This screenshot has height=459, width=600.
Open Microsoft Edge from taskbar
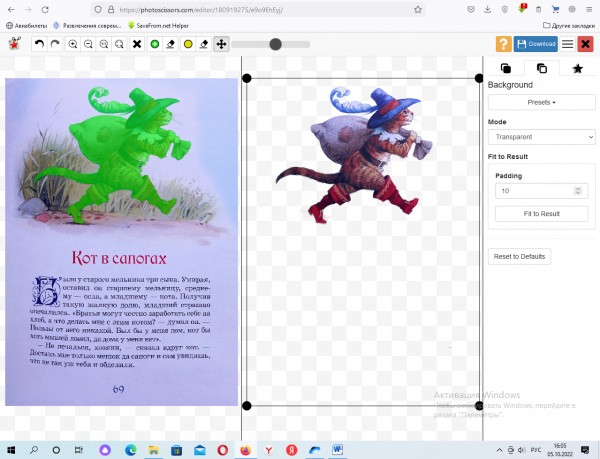click(130, 450)
